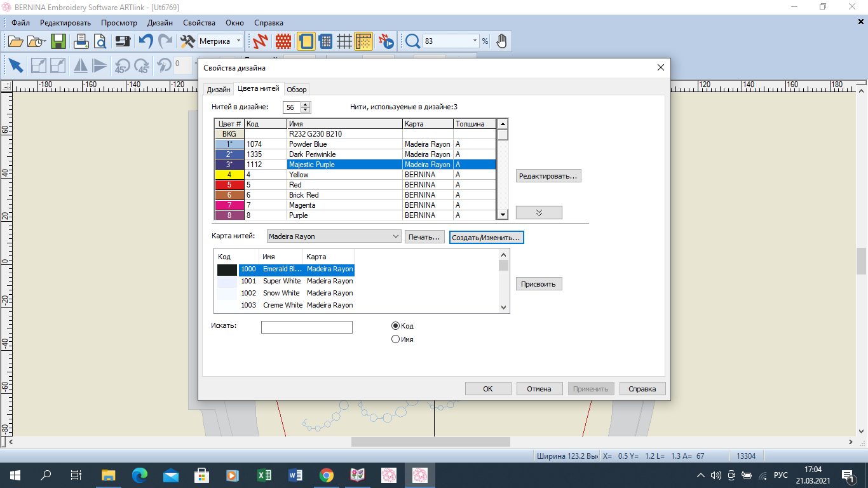868x488 pixels.
Task: Select the Magenta color swatch row 7
Action: point(229,205)
